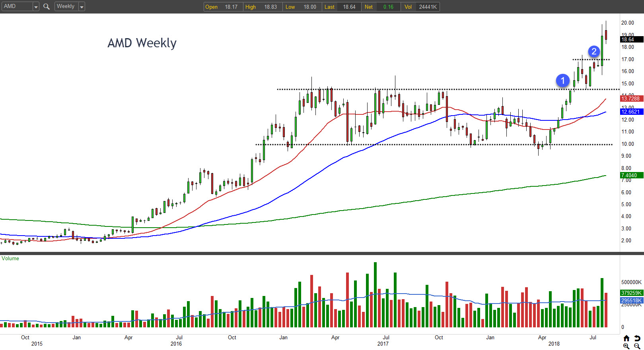Zoom out with the minus magnifier icon
The image size is (644, 350).
tap(637, 346)
